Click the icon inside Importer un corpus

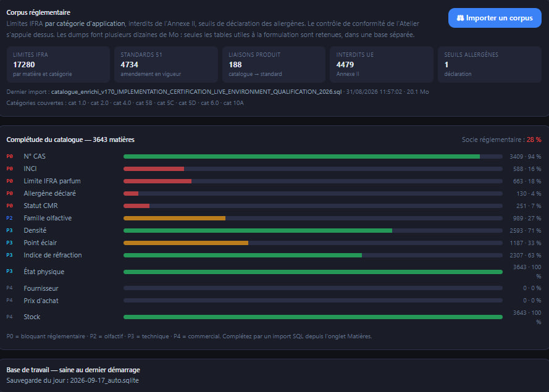tap(461, 18)
